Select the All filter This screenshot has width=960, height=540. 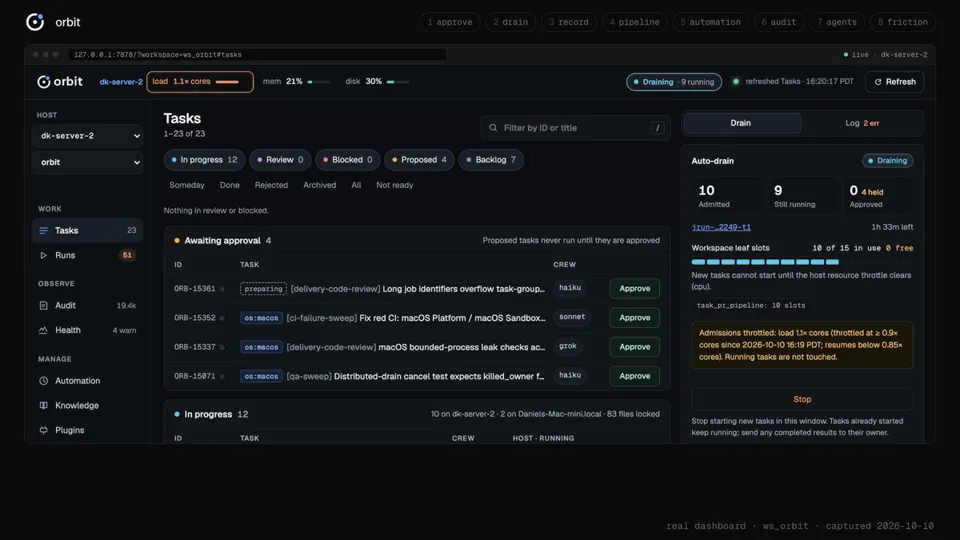(356, 185)
